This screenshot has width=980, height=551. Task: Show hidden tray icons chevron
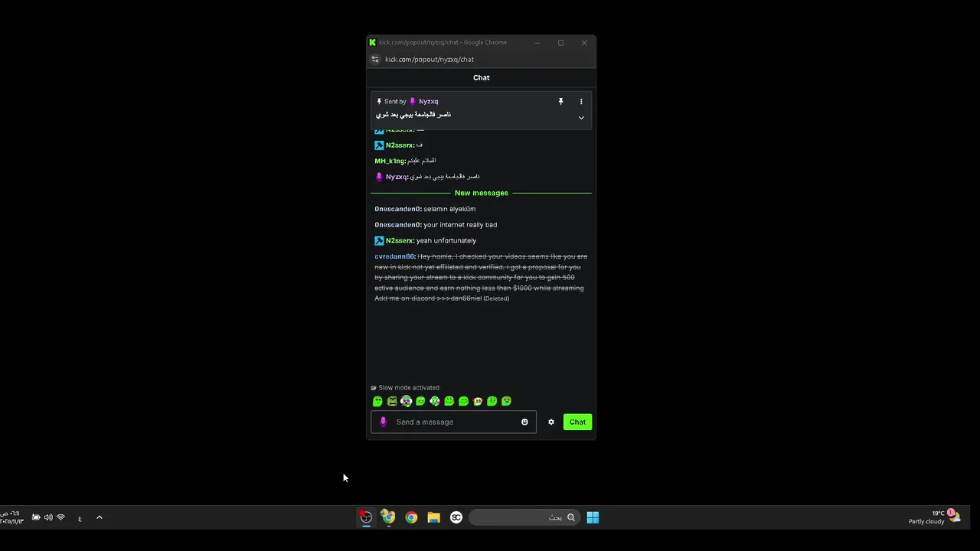coord(100,517)
